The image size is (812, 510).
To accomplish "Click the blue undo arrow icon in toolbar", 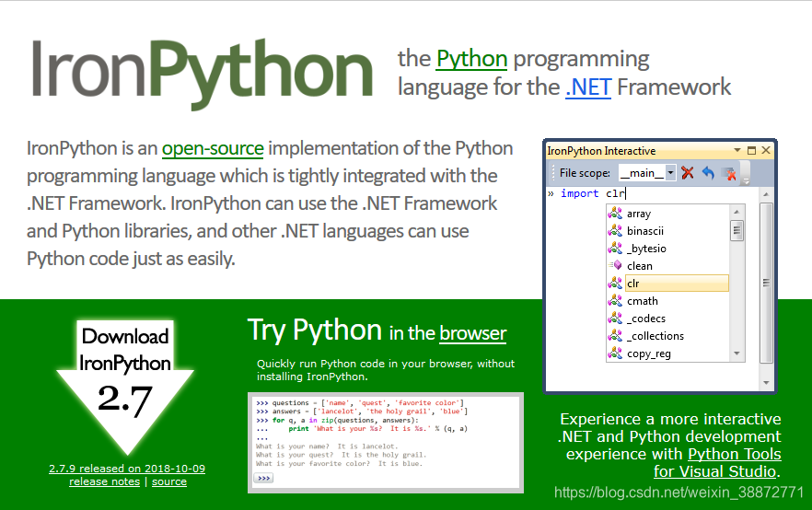I will coord(709,172).
